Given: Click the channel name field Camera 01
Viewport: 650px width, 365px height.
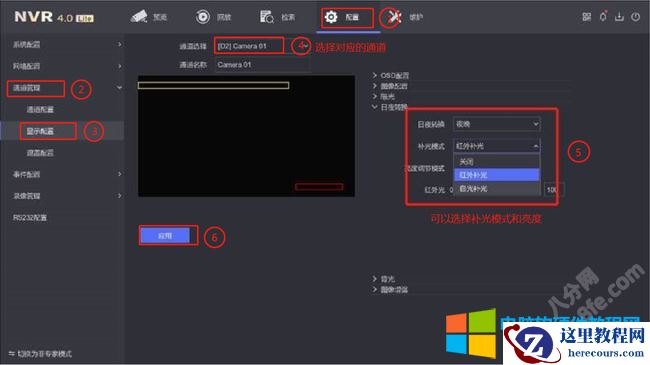Looking at the screenshot, I should point(262,65).
